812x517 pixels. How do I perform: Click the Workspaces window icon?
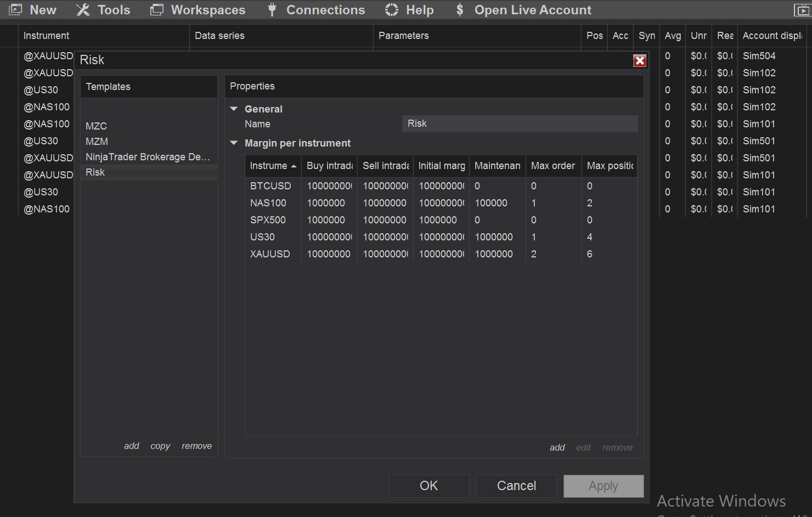[x=157, y=10]
